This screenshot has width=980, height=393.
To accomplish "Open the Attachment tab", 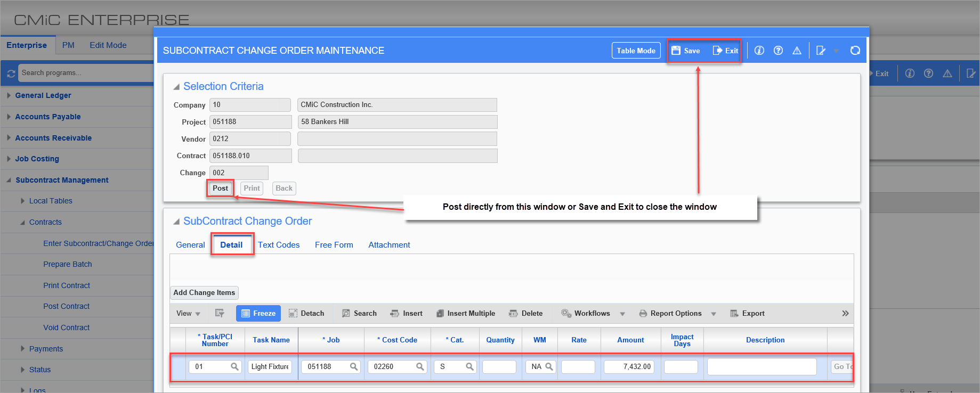I will point(389,245).
